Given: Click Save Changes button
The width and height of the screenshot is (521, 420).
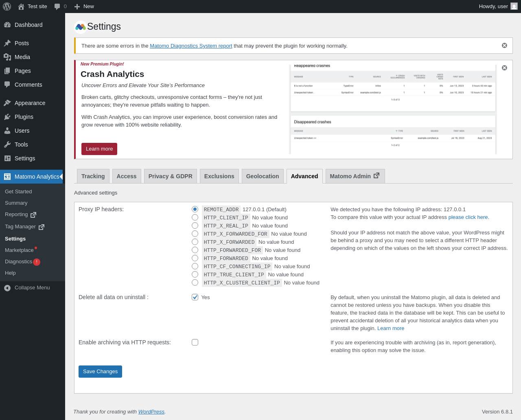Looking at the screenshot, I should 100,372.
